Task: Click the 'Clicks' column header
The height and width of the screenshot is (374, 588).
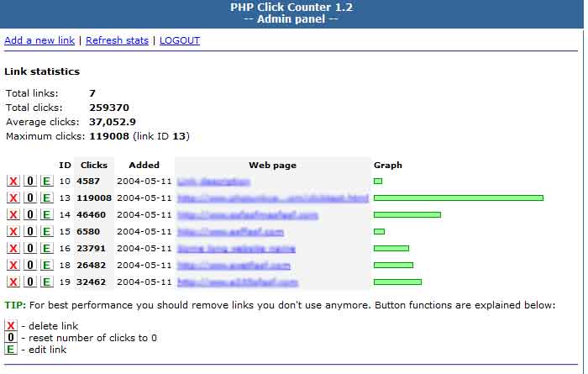Action: pyautogui.click(x=94, y=165)
